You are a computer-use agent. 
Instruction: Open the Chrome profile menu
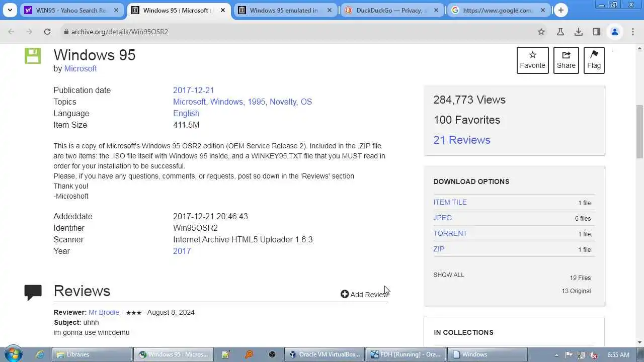pos(615,32)
